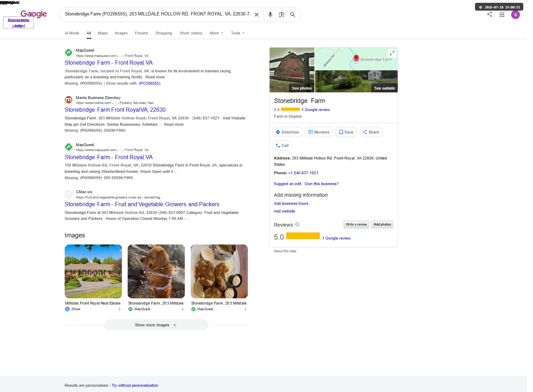Open the Shopping tab
Viewport: 533px width, 392px height.
[x=164, y=33]
